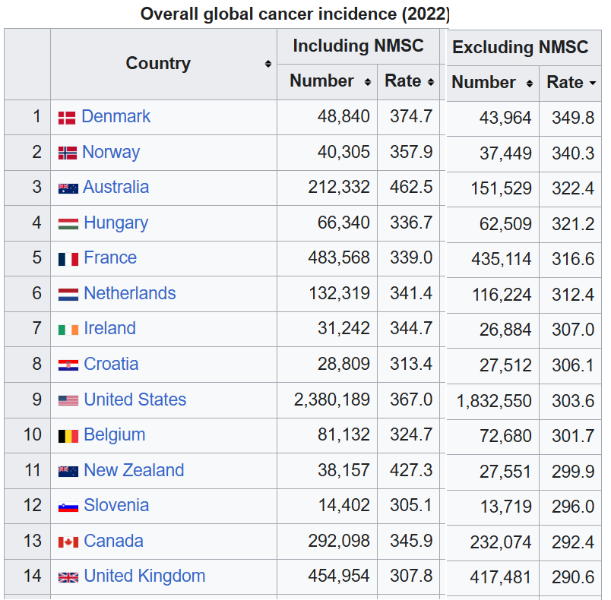This screenshot has height=600, width=611.
Task: Open the New Zealand link
Action: [x=134, y=470]
